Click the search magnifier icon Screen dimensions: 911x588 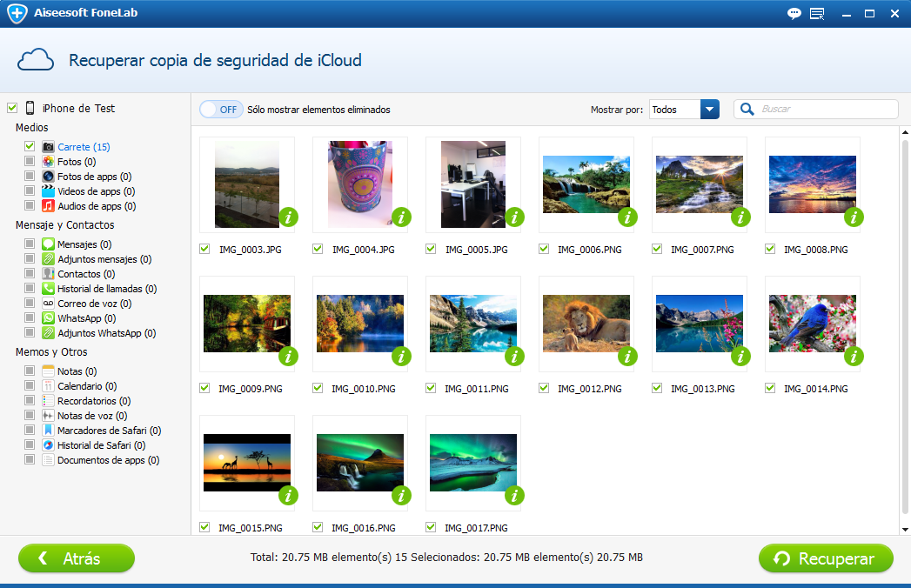coord(747,109)
